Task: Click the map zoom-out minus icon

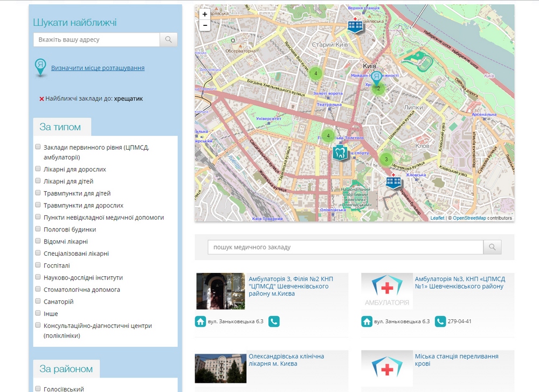Action: pos(205,25)
